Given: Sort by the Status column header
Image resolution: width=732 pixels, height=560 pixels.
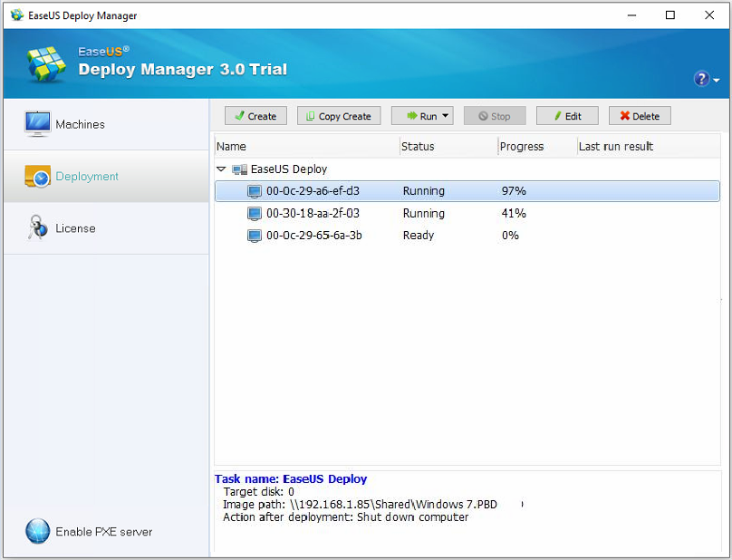Looking at the screenshot, I should (449, 146).
